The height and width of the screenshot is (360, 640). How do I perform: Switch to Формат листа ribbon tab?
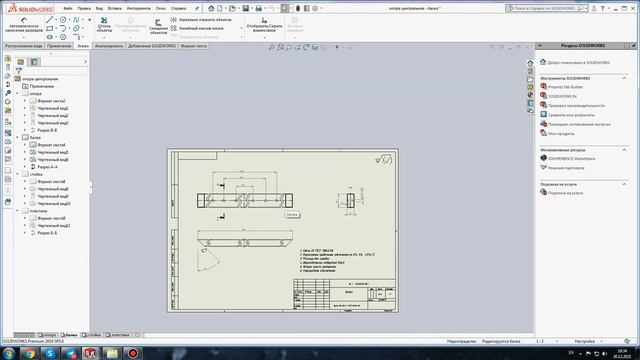click(x=194, y=46)
